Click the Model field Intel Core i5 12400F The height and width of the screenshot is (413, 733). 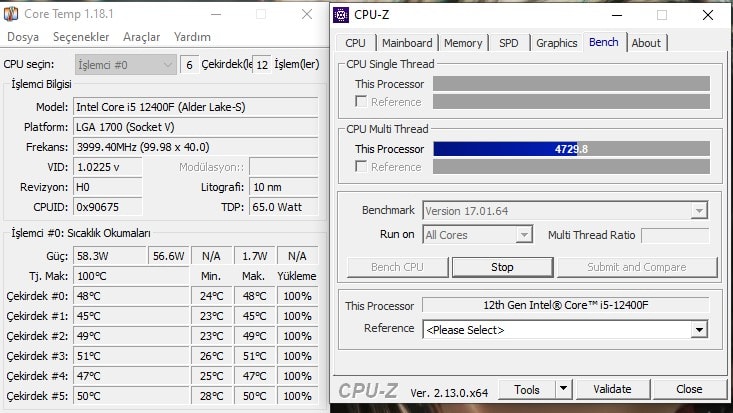click(x=195, y=107)
